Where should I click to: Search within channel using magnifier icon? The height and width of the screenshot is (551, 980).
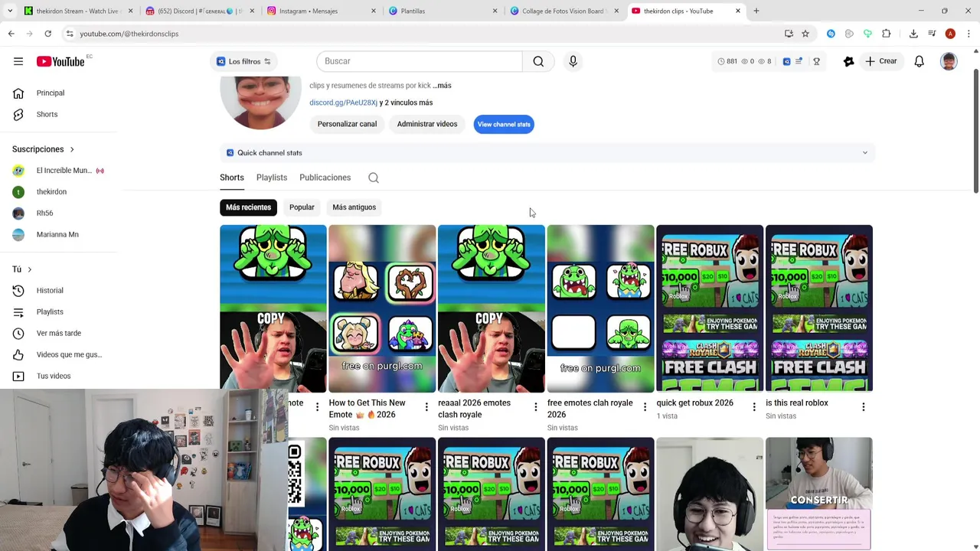point(374,178)
